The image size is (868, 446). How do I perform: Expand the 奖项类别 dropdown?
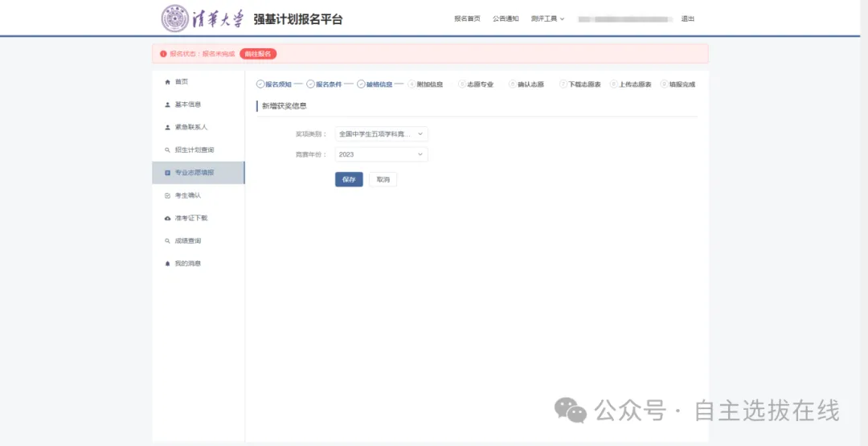click(x=381, y=134)
